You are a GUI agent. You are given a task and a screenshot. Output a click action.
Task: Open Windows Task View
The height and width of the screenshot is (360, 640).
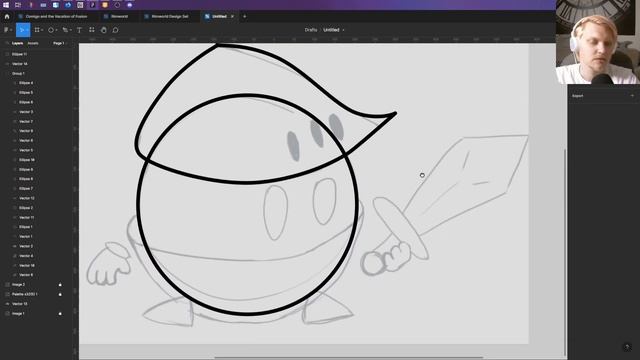(x=18, y=5)
